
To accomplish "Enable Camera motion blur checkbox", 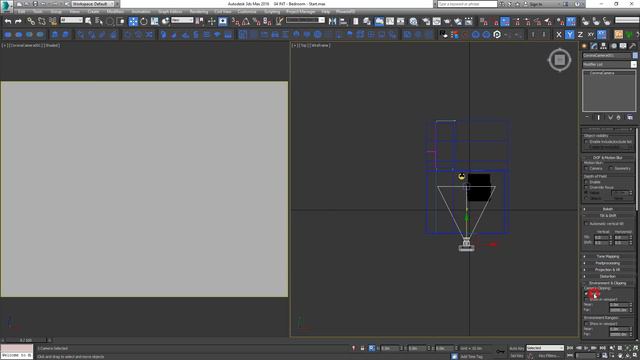I will pos(587,168).
